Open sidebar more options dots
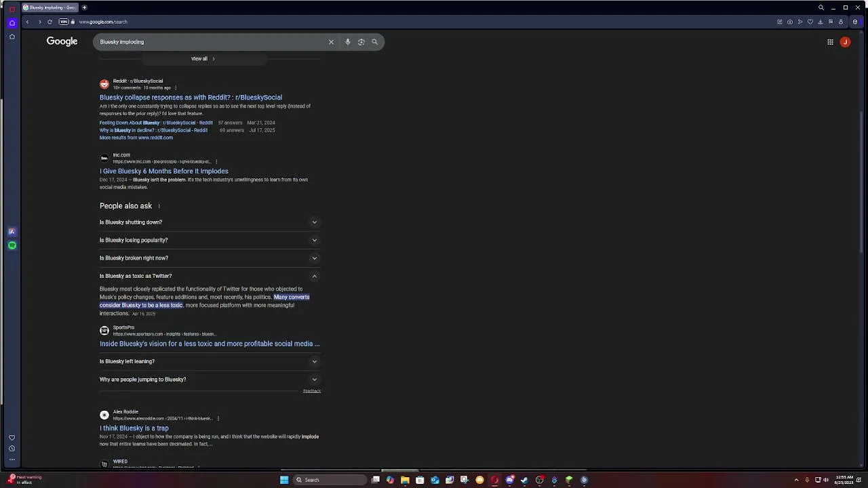 point(12,460)
